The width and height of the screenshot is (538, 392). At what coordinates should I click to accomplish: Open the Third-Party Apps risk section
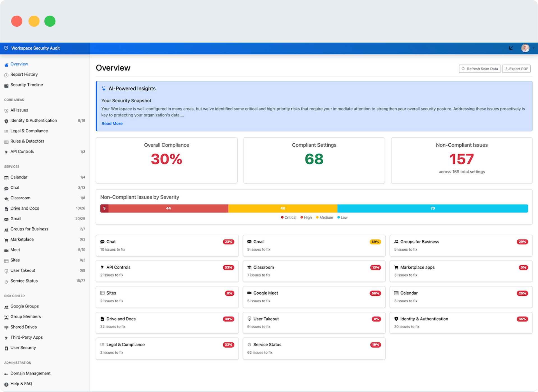point(27,337)
